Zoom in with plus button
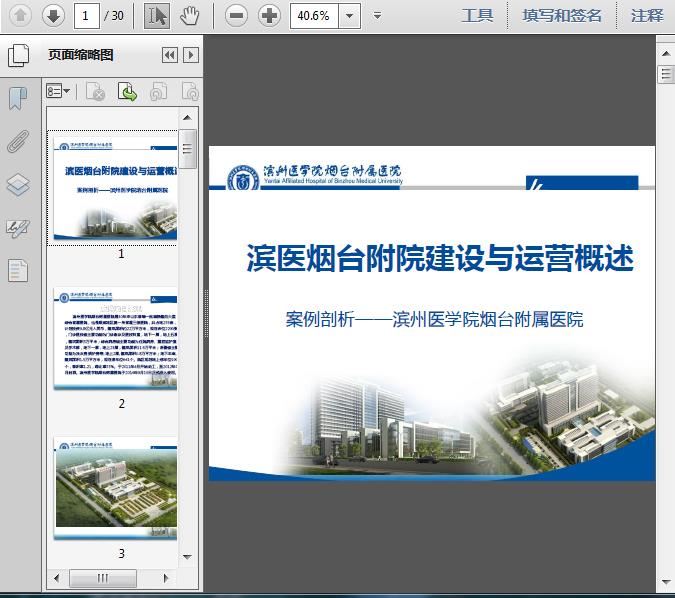Screen dimensions: 675x598 tap(269, 16)
